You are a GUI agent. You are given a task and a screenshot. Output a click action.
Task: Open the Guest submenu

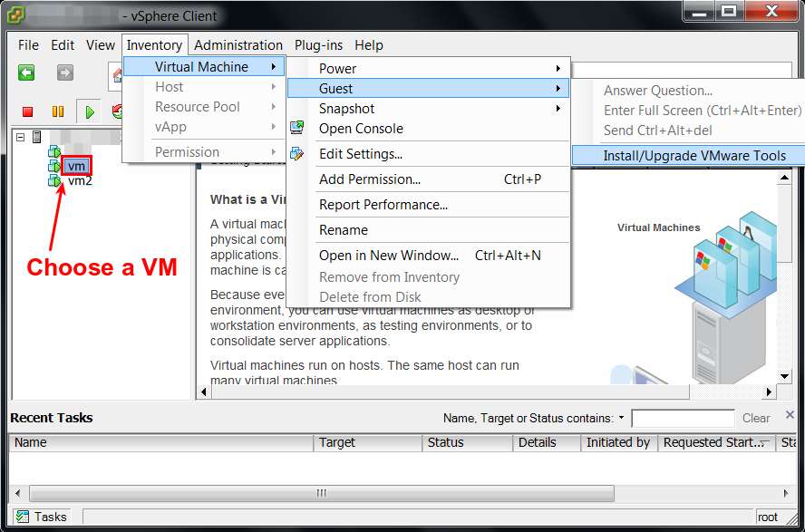428,88
